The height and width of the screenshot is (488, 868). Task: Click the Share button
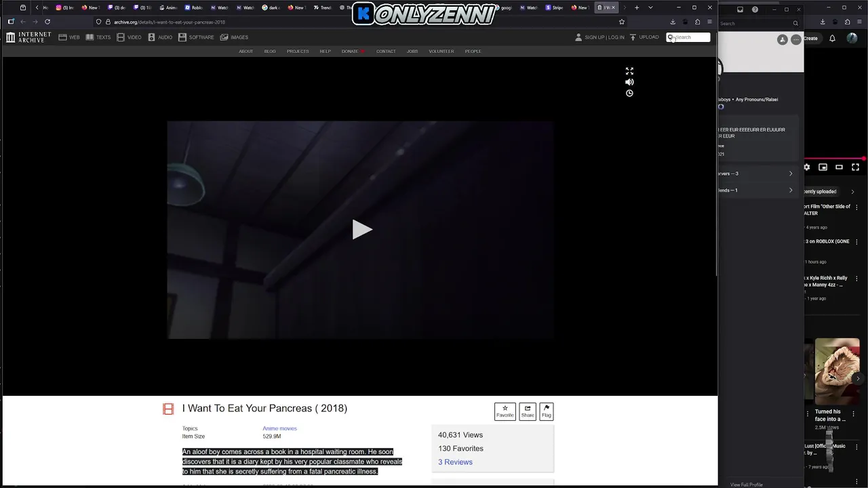(528, 411)
